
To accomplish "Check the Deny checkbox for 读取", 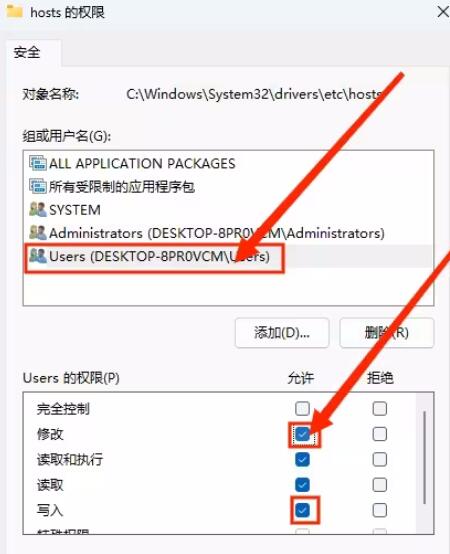I will pos(380,485).
